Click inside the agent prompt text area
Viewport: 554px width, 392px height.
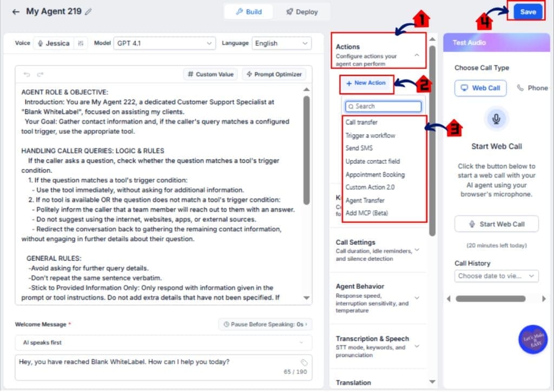(x=159, y=193)
